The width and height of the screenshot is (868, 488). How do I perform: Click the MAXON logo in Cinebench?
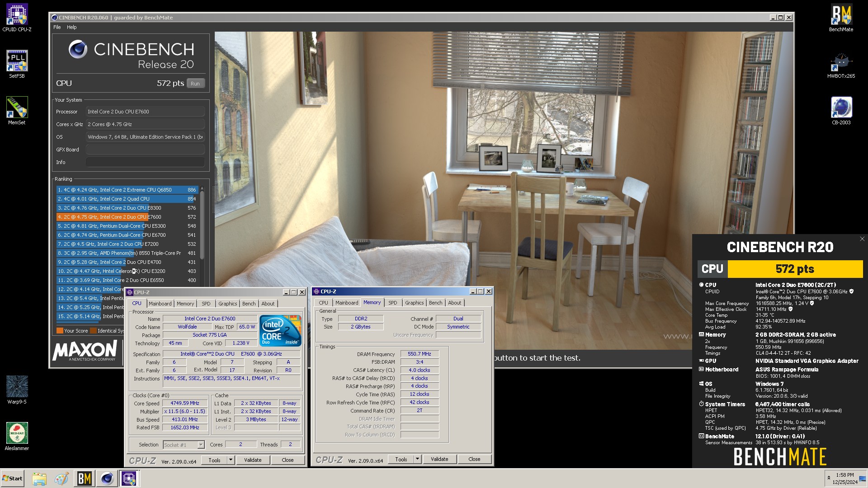click(85, 351)
